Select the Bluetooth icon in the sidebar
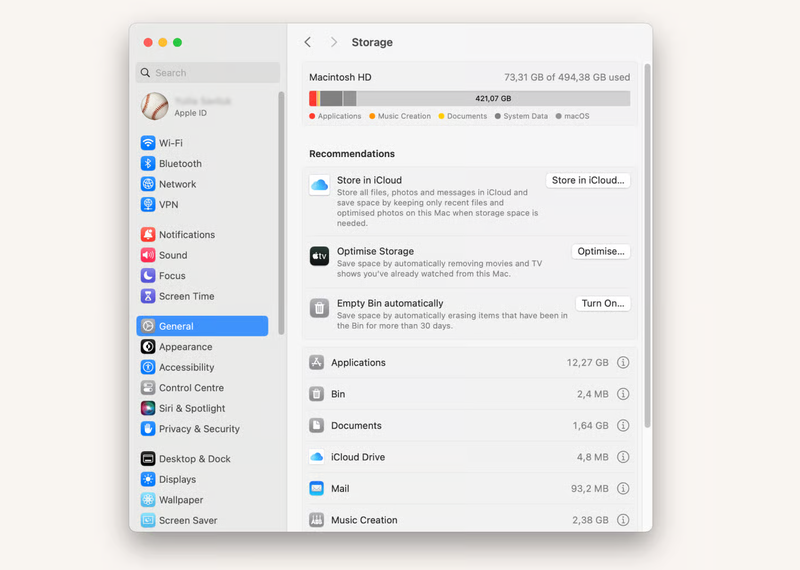 click(148, 163)
